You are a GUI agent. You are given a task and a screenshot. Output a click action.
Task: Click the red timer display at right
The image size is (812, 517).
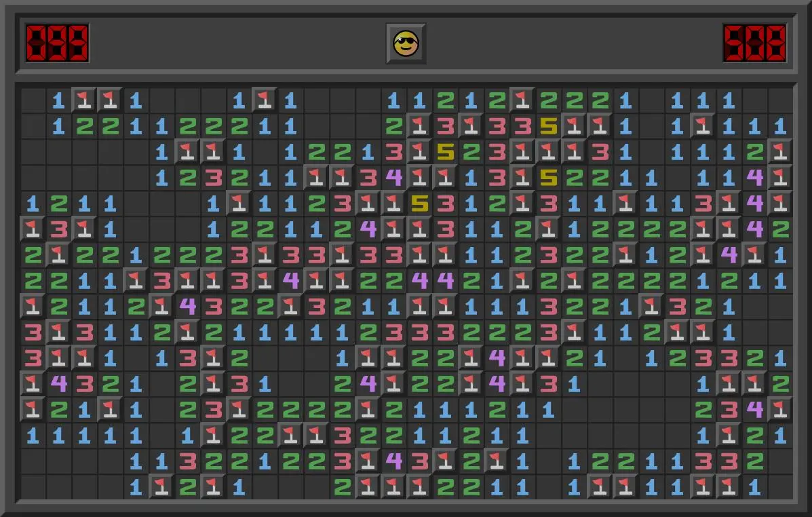click(754, 43)
